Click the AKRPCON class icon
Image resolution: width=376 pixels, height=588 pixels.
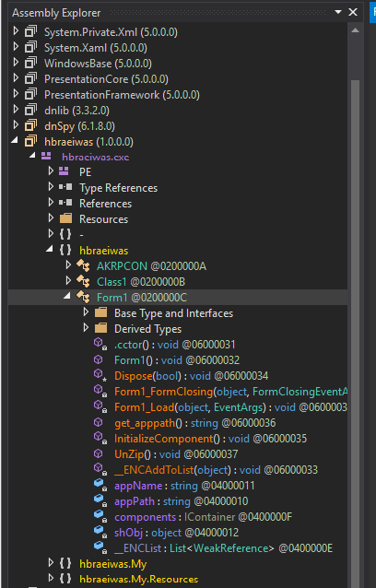[83, 265]
